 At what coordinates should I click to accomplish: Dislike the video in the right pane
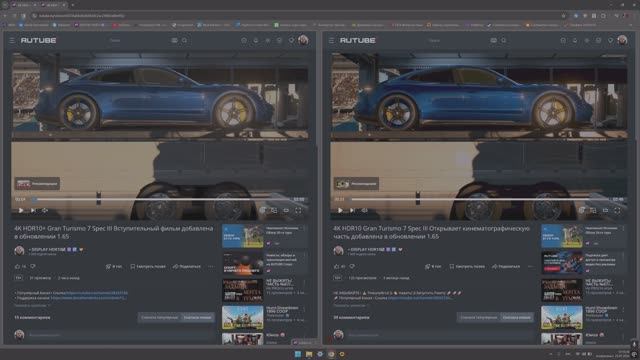point(352,267)
